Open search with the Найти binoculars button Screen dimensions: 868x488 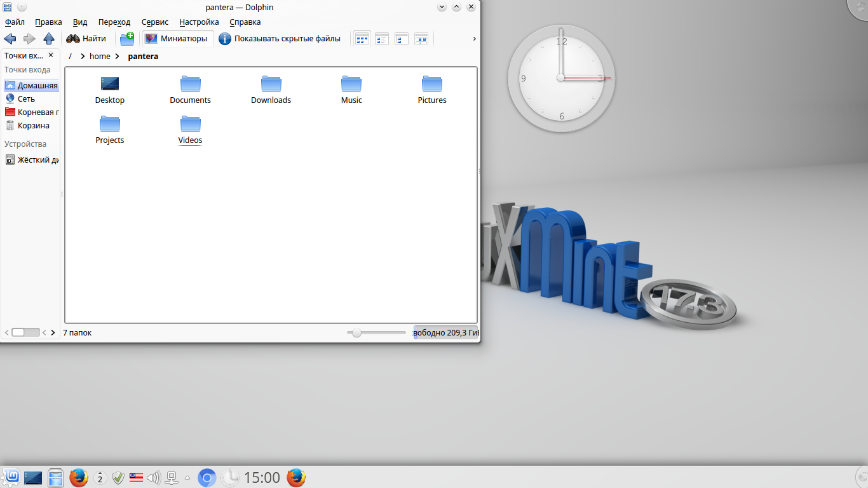point(86,39)
